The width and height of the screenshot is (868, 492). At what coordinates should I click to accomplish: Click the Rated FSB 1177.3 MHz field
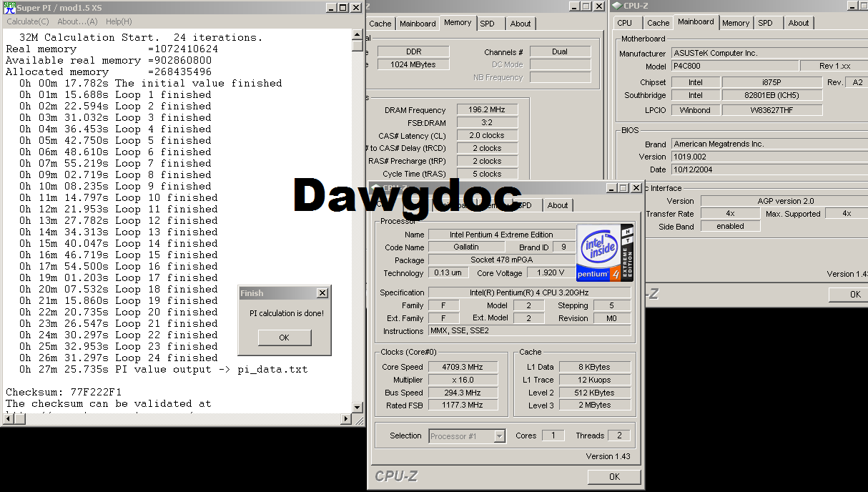click(x=464, y=405)
